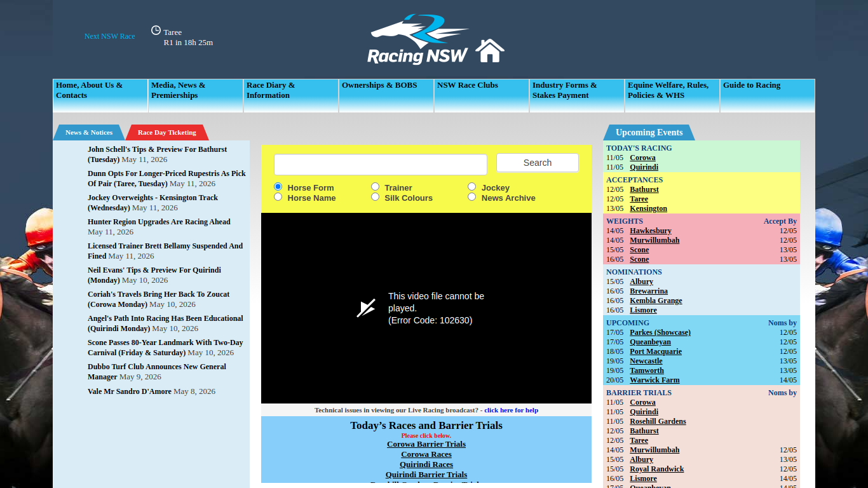Open Media, News & Premierships menu
Screen dimensions: 868x488
196,96
